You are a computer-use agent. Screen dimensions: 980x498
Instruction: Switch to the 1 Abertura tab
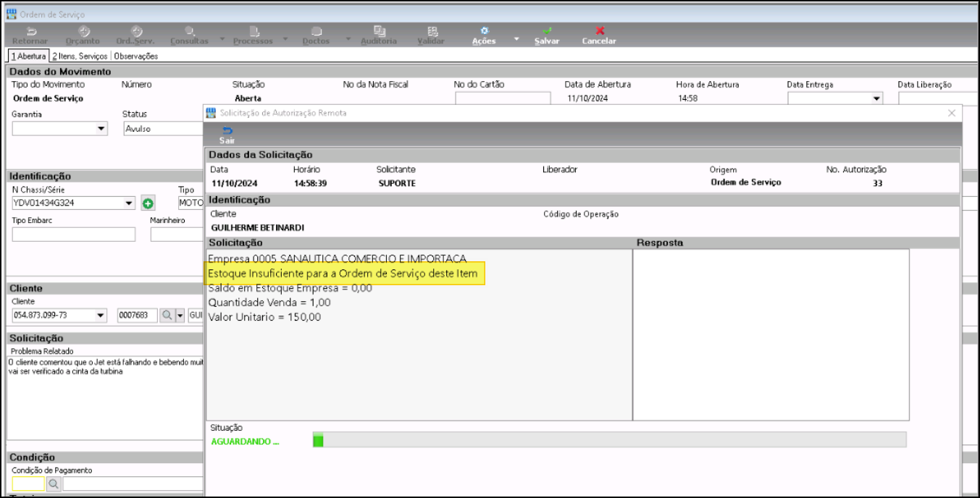[x=28, y=56]
